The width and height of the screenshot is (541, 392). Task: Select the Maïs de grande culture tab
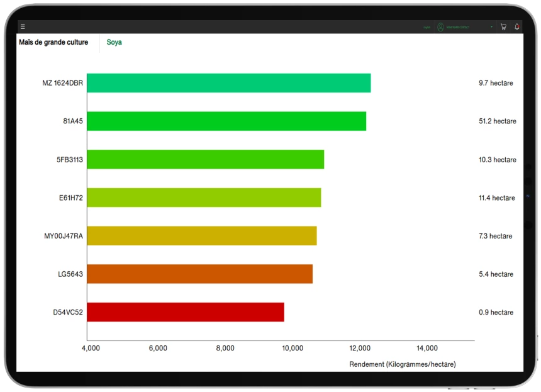(53, 43)
